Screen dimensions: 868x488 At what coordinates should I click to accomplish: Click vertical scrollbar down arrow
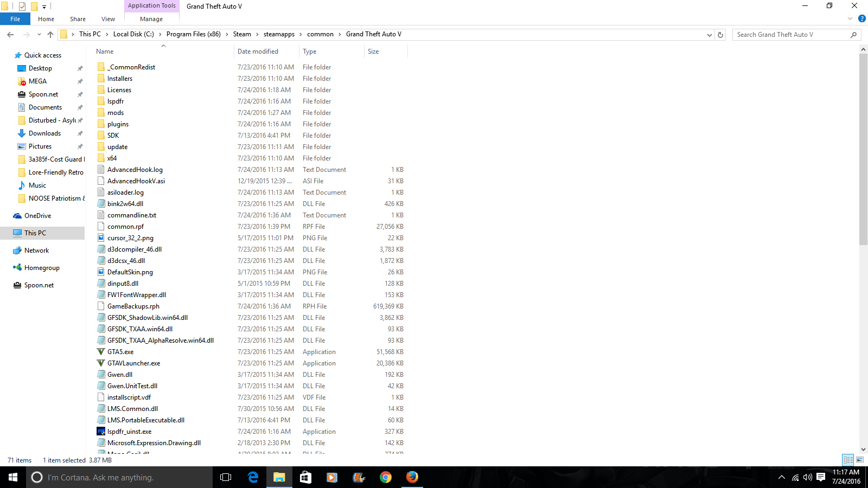[863, 450]
